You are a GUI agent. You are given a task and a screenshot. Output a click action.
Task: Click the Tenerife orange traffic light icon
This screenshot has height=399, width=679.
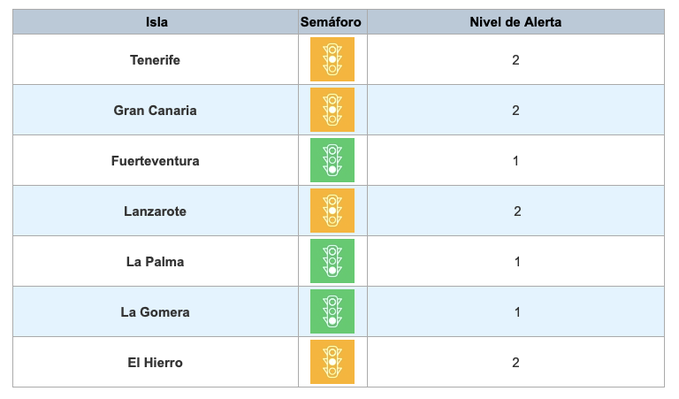(332, 59)
